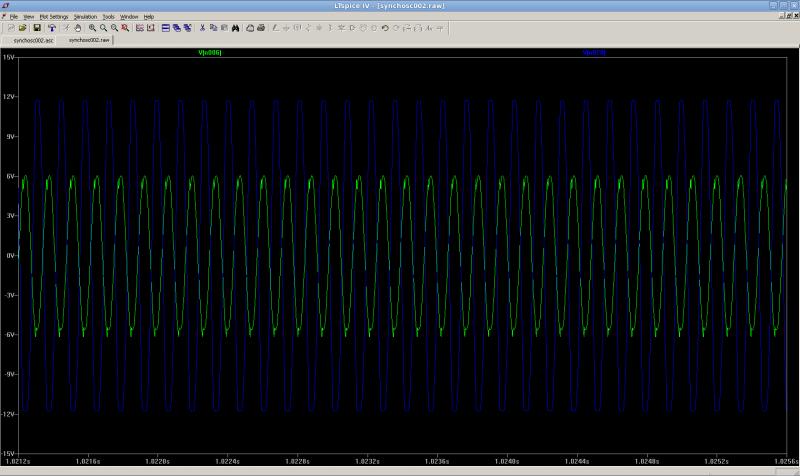Switch to the synchosc002.asc tab
The width and height of the screenshot is (800, 476).
[x=33, y=40]
